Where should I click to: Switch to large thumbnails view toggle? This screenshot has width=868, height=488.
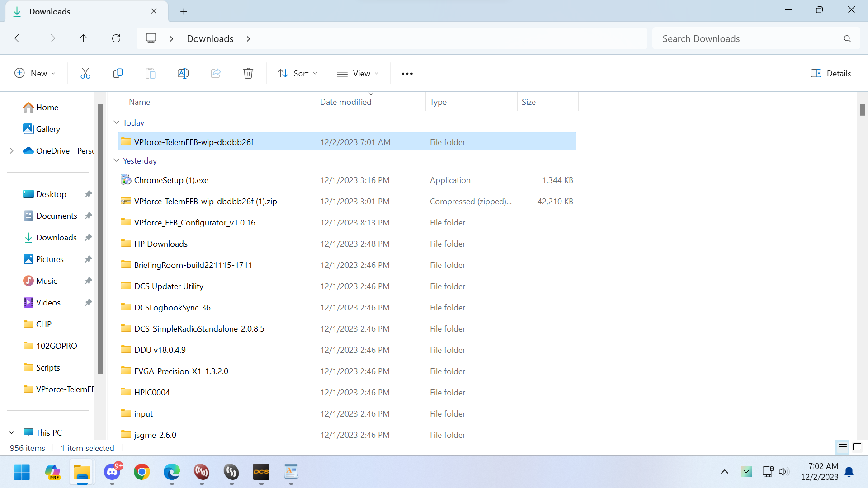coord(857,447)
